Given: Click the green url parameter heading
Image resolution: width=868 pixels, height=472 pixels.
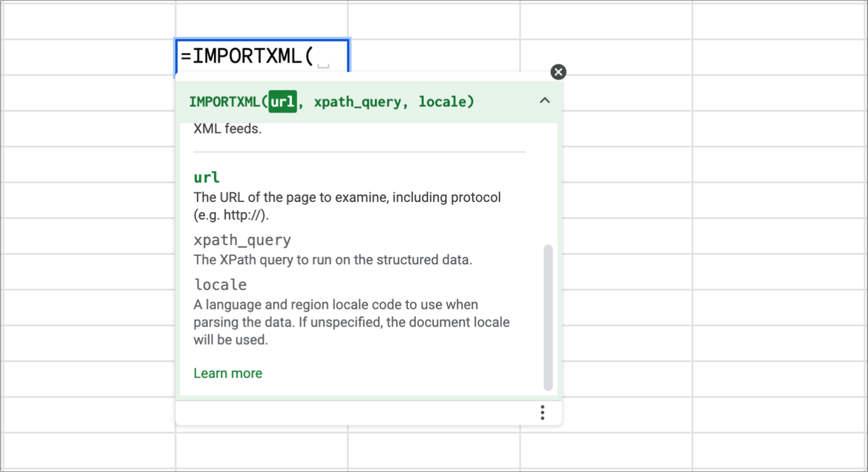Looking at the screenshot, I should (207, 178).
